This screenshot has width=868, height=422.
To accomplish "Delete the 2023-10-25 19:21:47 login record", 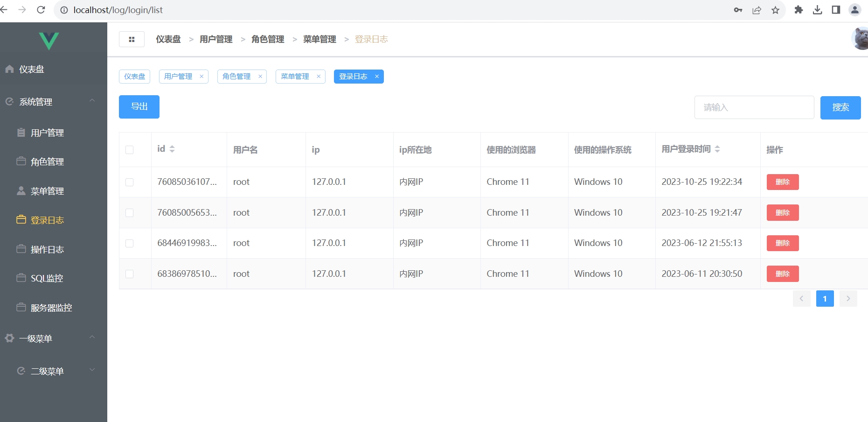I will [x=783, y=213].
